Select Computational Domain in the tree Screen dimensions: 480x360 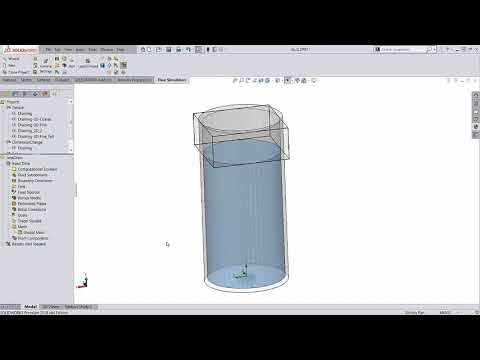pyautogui.click(x=37, y=169)
